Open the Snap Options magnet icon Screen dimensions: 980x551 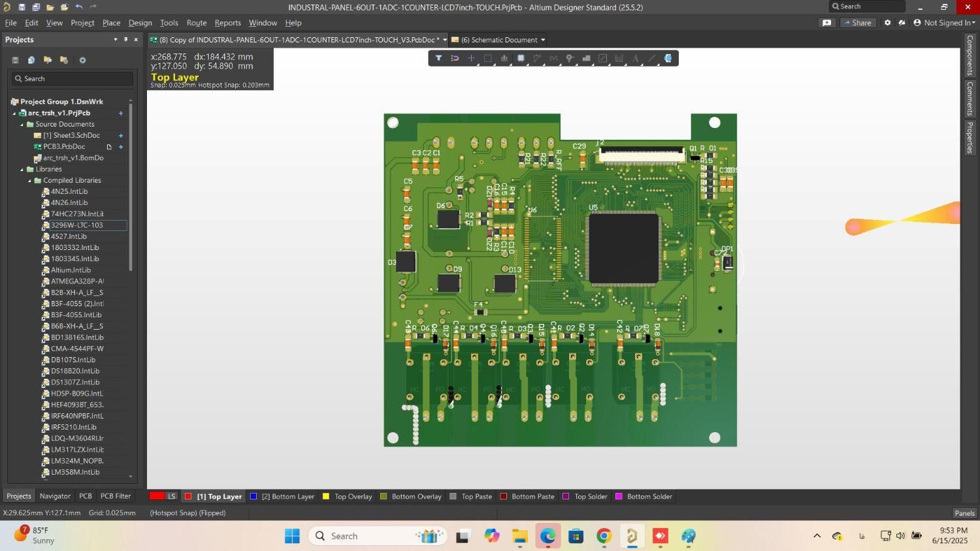click(455, 58)
